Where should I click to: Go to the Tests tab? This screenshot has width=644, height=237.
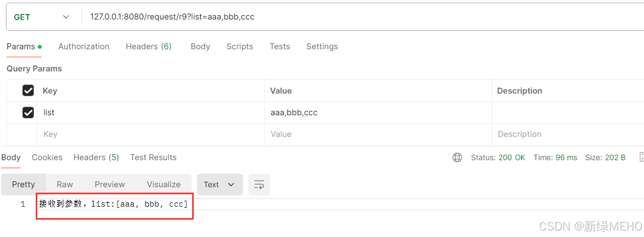coord(280,47)
